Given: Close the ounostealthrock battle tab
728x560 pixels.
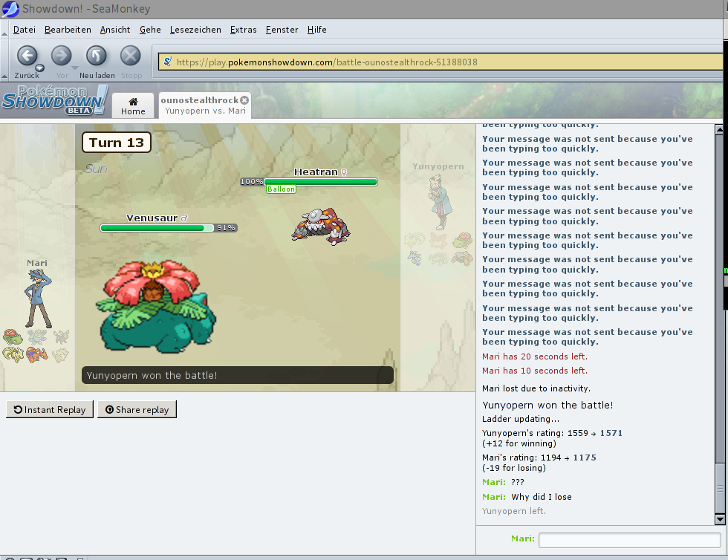Looking at the screenshot, I should pyautogui.click(x=244, y=100).
